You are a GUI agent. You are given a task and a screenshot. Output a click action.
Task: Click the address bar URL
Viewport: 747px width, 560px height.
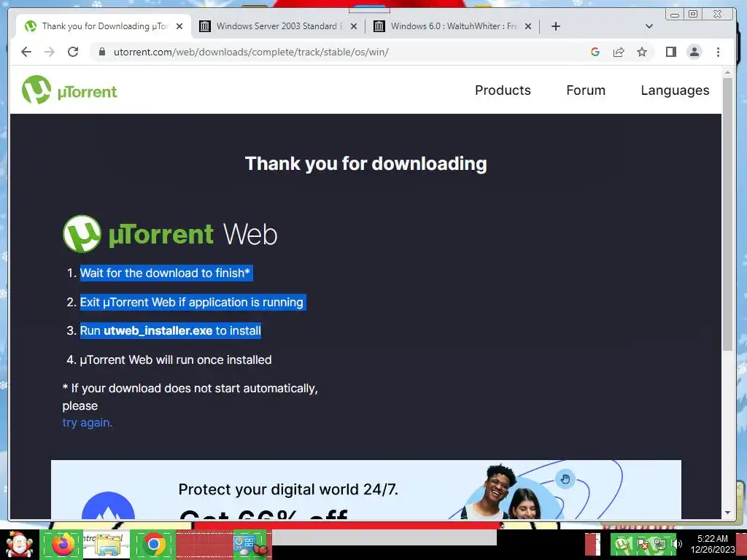point(251,52)
